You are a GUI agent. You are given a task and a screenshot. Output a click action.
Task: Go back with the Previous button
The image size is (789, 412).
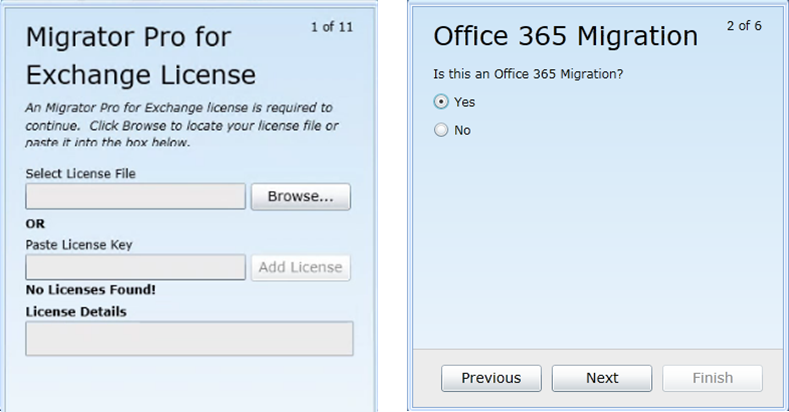tap(491, 378)
